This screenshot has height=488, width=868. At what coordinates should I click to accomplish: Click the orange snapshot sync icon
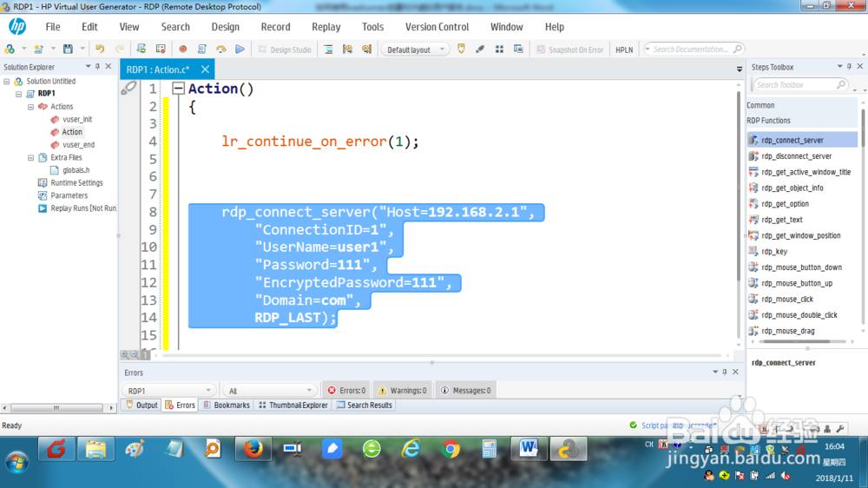coord(366,49)
